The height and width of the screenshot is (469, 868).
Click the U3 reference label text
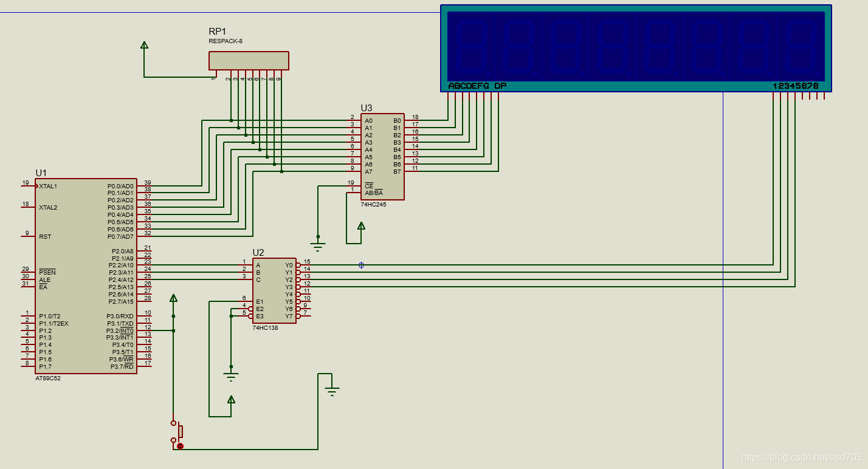(x=367, y=108)
